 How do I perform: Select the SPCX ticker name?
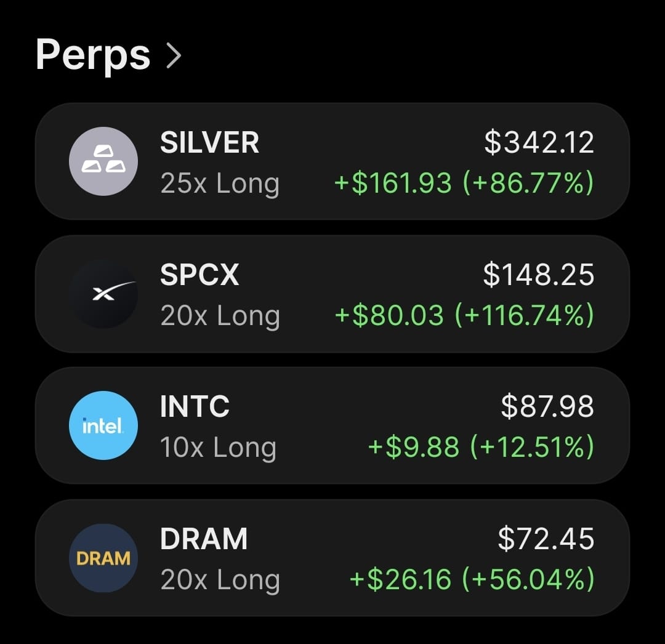[x=199, y=275]
